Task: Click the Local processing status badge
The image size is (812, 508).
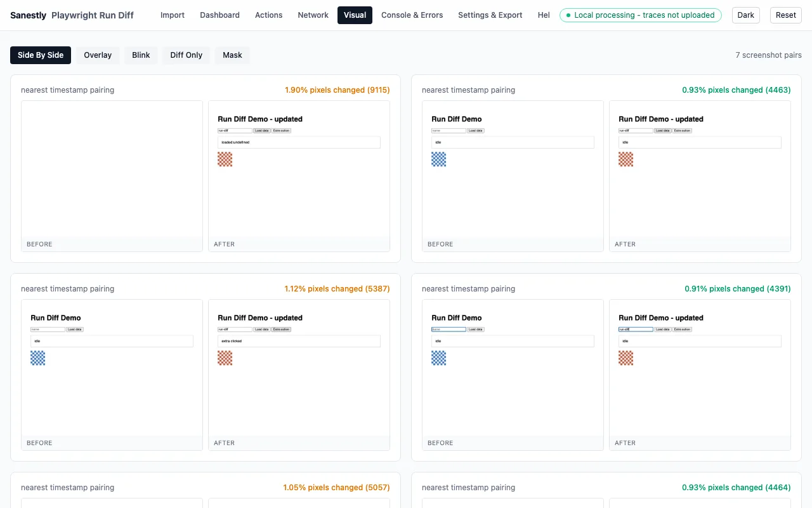Action: [641, 15]
